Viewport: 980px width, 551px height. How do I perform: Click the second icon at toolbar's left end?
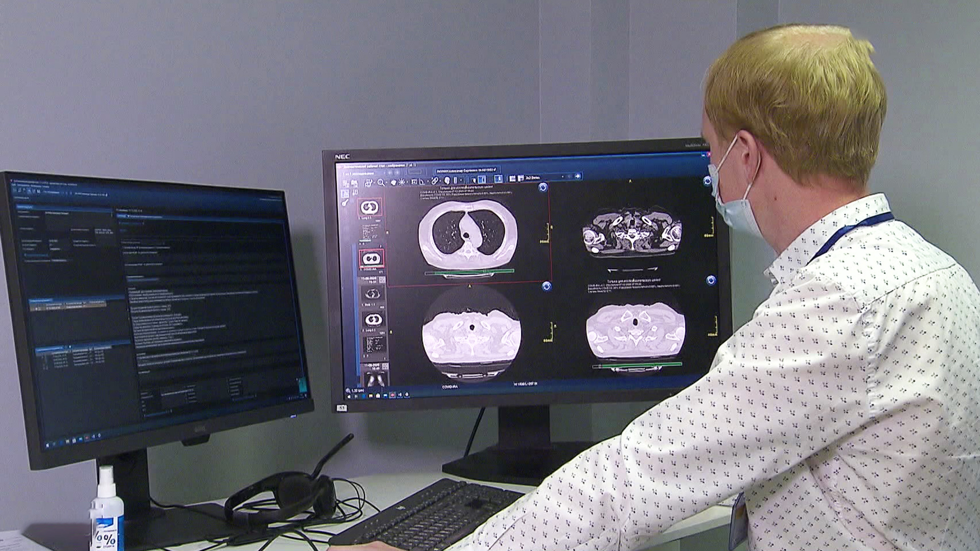click(x=355, y=183)
